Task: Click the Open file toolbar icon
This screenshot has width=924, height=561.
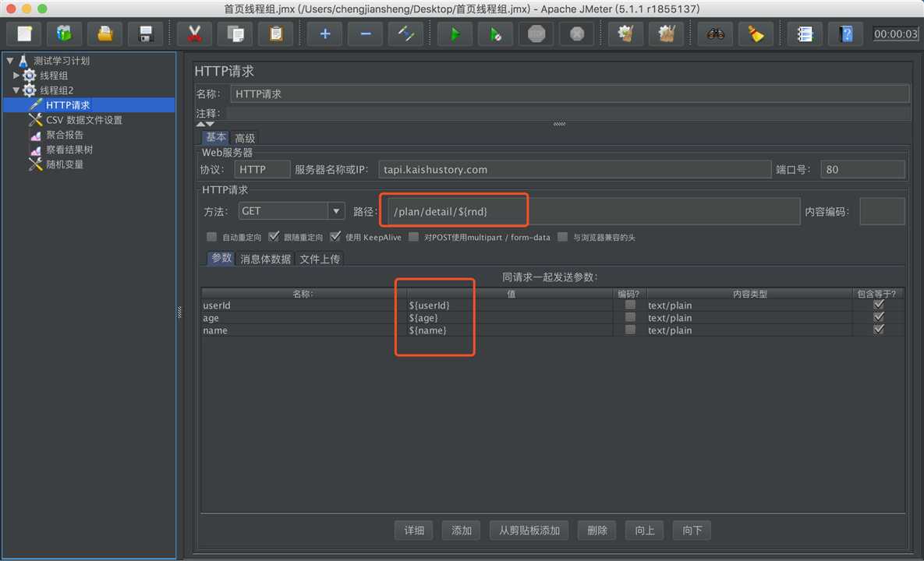Action: pyautogui.click(x=105, y=34)
